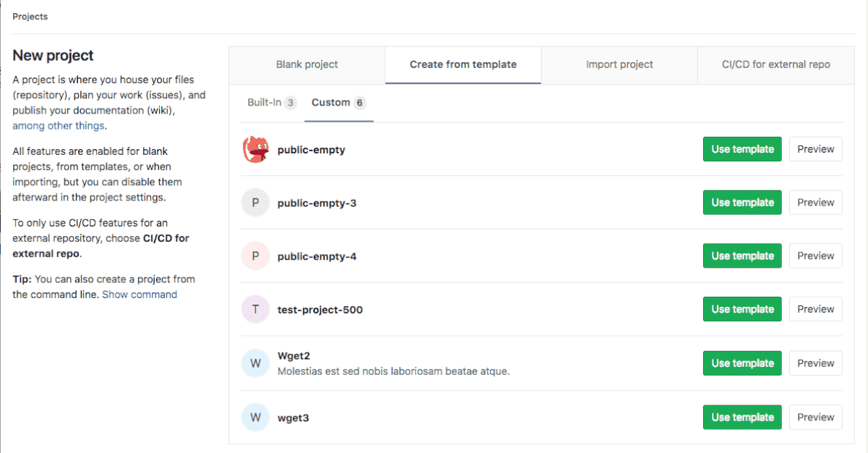Click the test-project-500 'T' avatar
Viewport: 868px width, 453px height.
click(255, 310)
